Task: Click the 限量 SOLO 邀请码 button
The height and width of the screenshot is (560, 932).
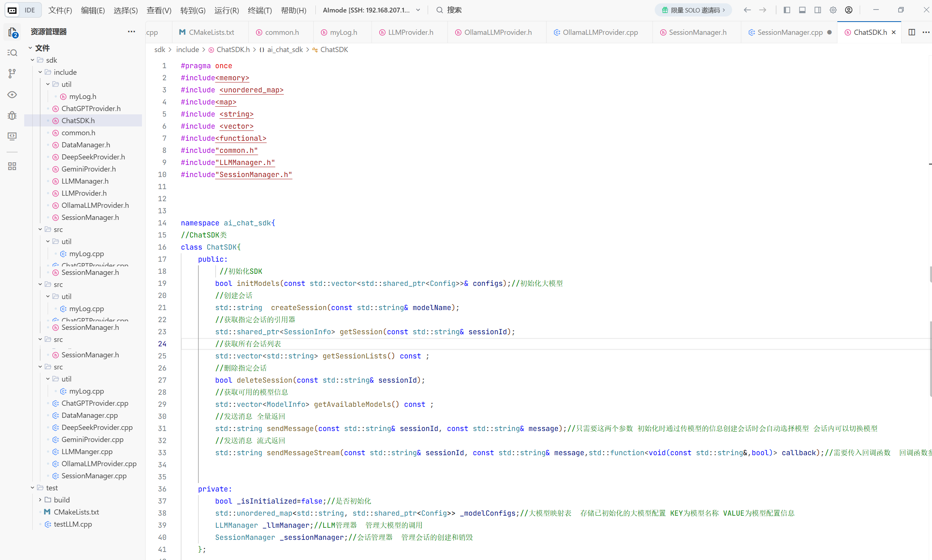Action: [693, 10]
